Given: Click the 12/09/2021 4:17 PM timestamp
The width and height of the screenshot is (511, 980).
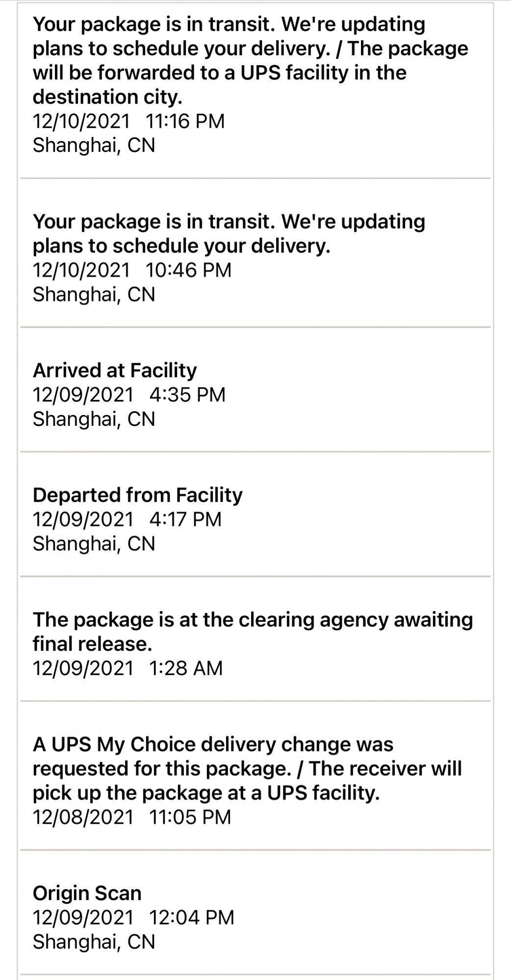Looking at the screenshot, I should [127, 519].
